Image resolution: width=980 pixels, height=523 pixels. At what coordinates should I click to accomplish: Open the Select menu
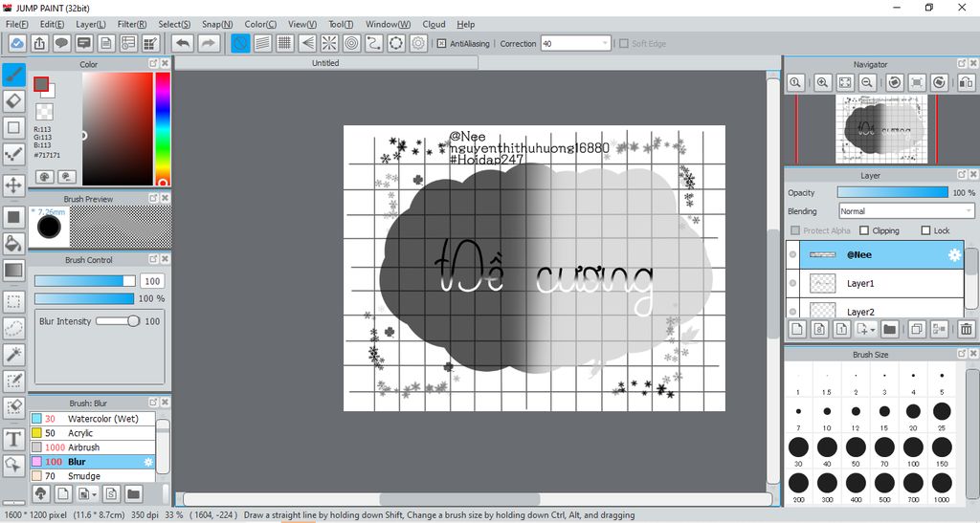point(174,24)
